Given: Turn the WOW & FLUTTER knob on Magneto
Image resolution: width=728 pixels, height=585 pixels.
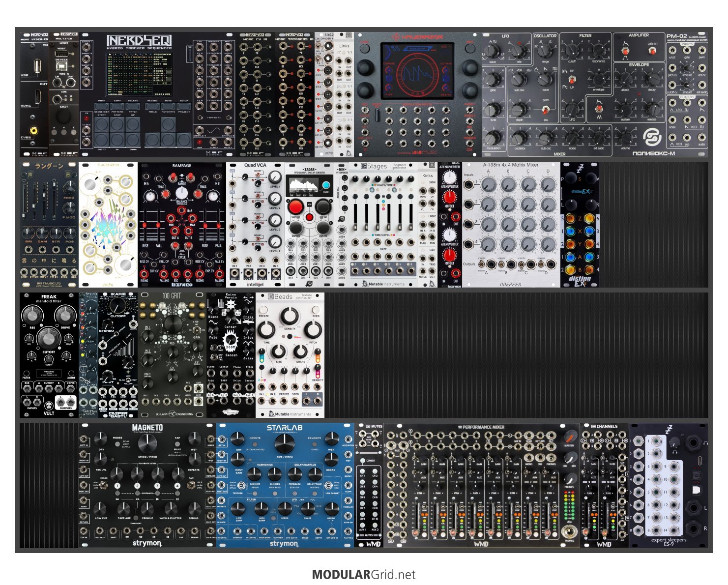Looking at the screenshot, I should [x=171, y=508].
